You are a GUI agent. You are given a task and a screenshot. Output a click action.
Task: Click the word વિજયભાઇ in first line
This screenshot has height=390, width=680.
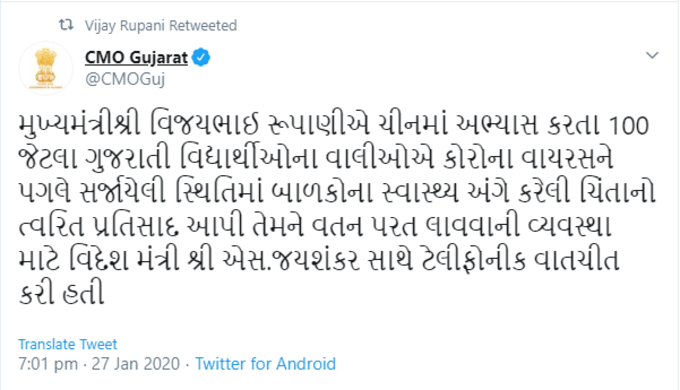pos(204,125)
